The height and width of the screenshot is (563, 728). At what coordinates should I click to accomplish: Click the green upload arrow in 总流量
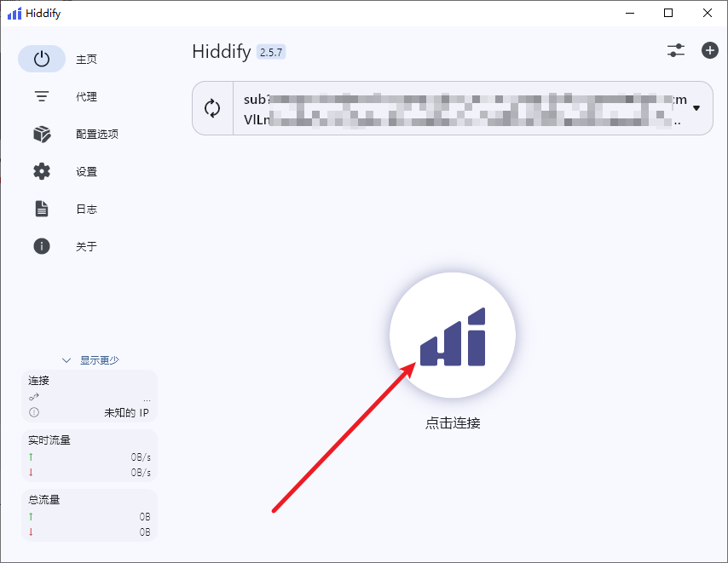point(31,516)
